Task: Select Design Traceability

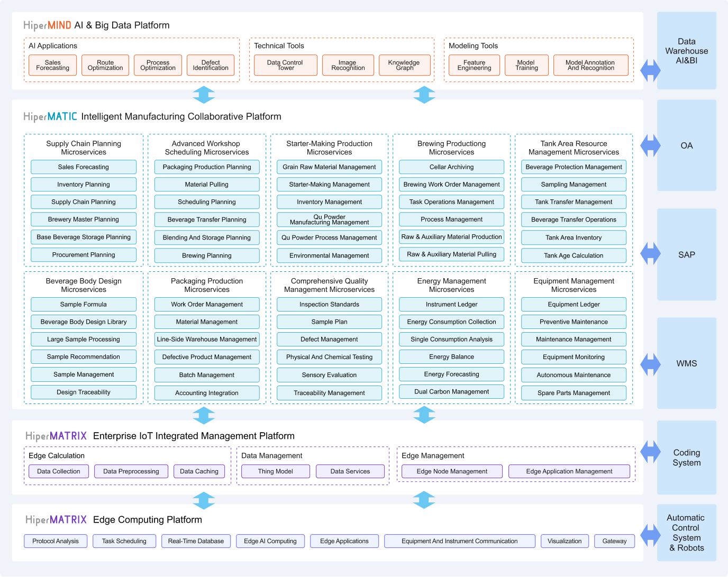Action: (84, 392)
